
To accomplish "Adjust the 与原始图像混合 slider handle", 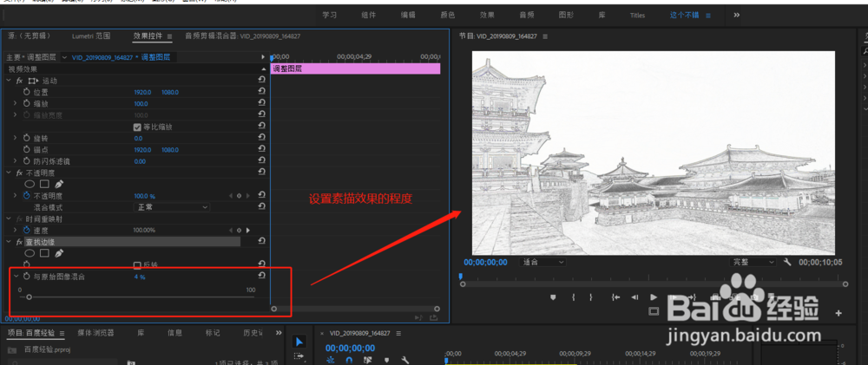I will pyautogui.click(x=29, y=297).
